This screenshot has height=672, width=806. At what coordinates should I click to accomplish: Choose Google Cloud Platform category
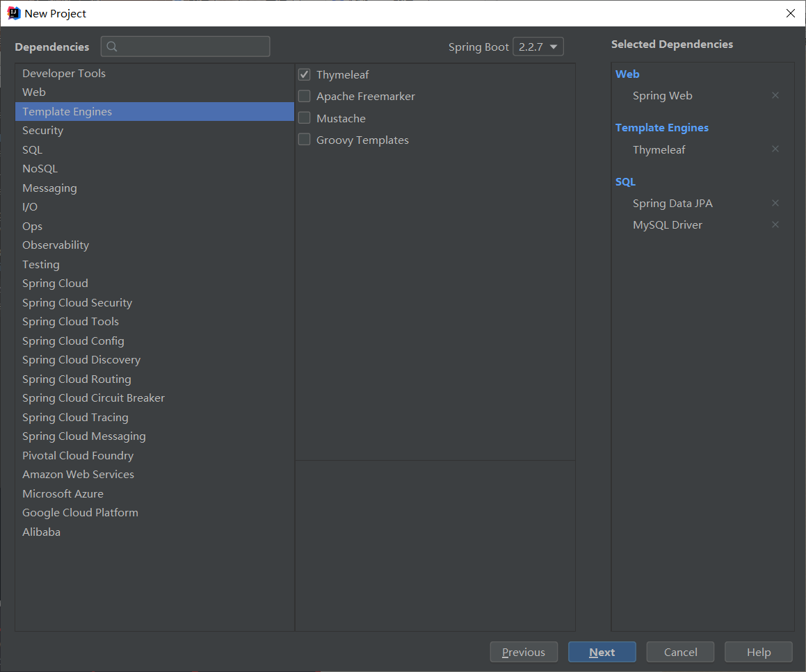click(154, 513)
